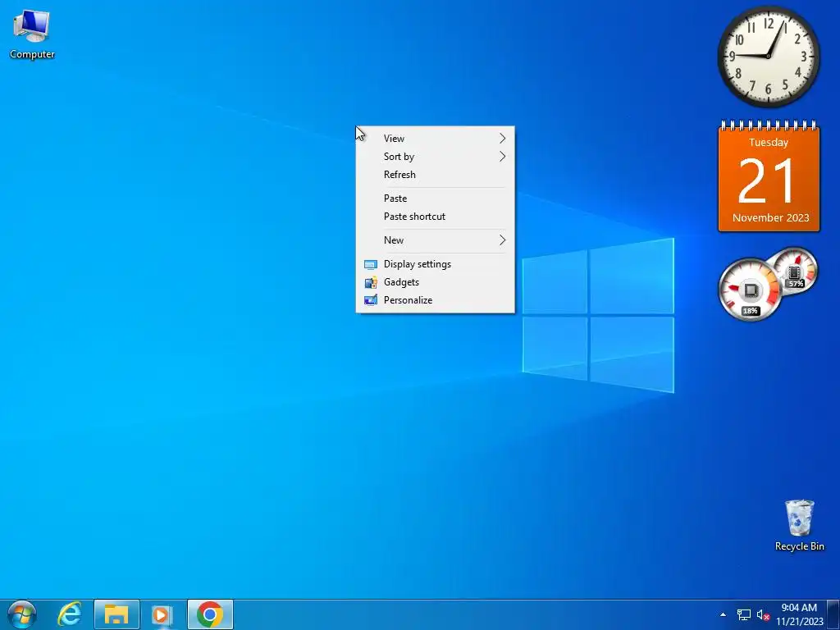The image size is (840, 630).
Task: Open File Explorer from the taskbar
Action: pos(116,614)
